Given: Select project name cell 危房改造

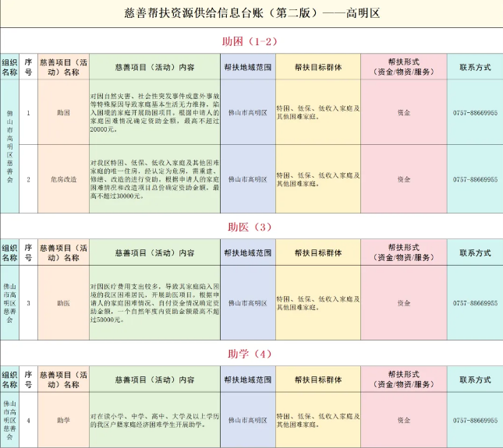Looking at the screenshot, I should pyautogui.click(x=63, y=179).
